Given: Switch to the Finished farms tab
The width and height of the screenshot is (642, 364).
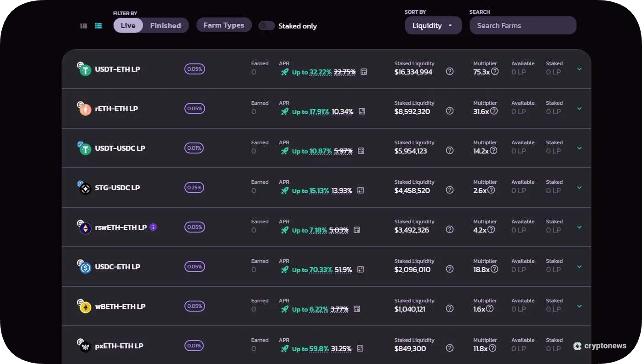Looking at the screenshot, I should pyautogui.click(x=165, y=25).
